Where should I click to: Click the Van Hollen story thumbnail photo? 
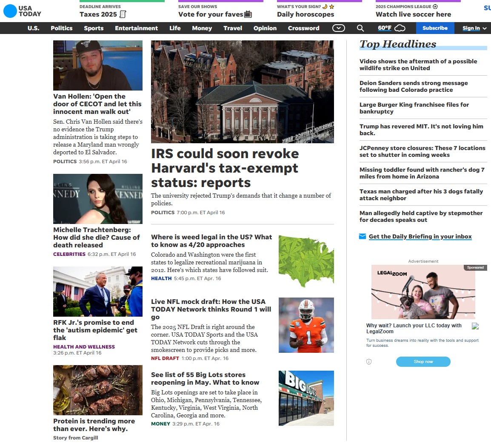coord(98,65)
